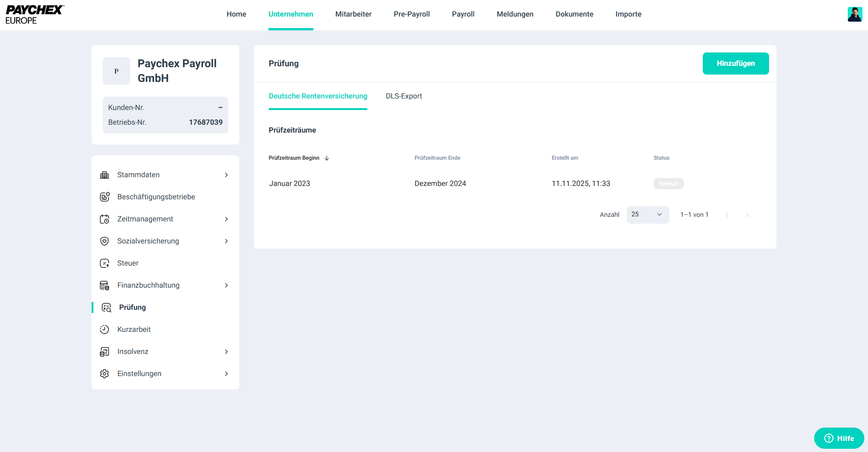Click the Steuer percent icon

[x=104, y=263]
